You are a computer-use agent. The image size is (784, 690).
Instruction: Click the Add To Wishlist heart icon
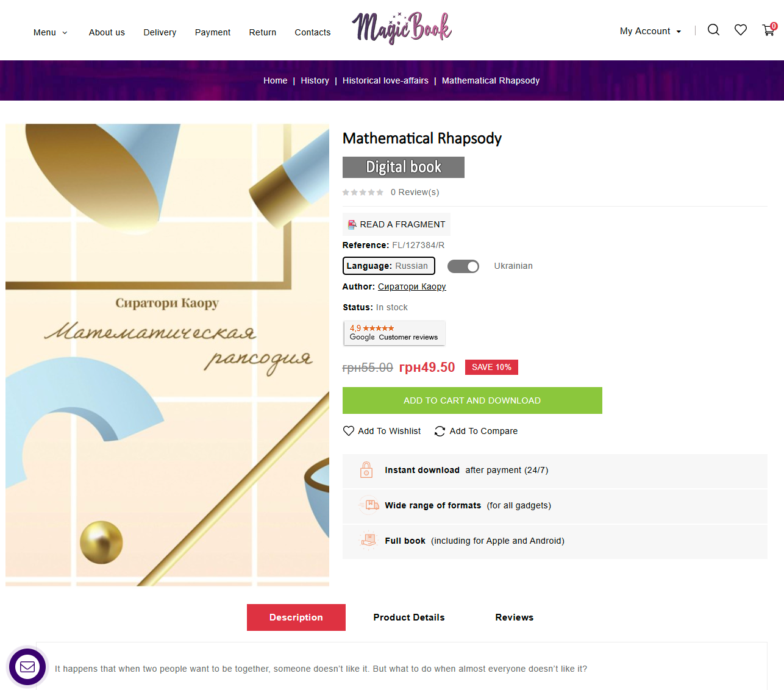pos(349,431)
